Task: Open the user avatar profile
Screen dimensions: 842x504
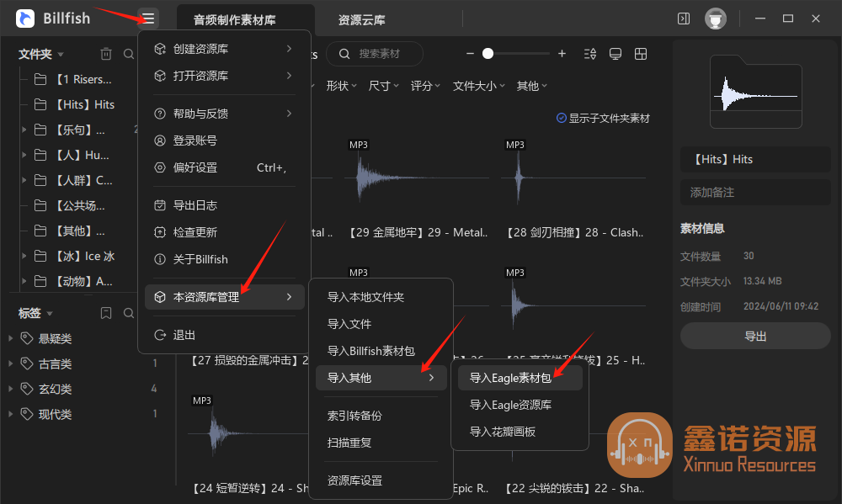Action: coord(715,19)
